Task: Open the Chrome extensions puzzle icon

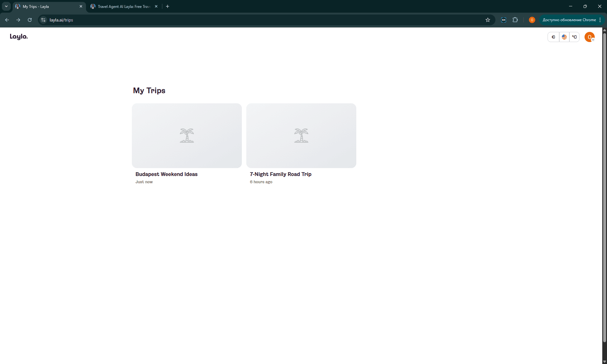Action: point(515,20)
